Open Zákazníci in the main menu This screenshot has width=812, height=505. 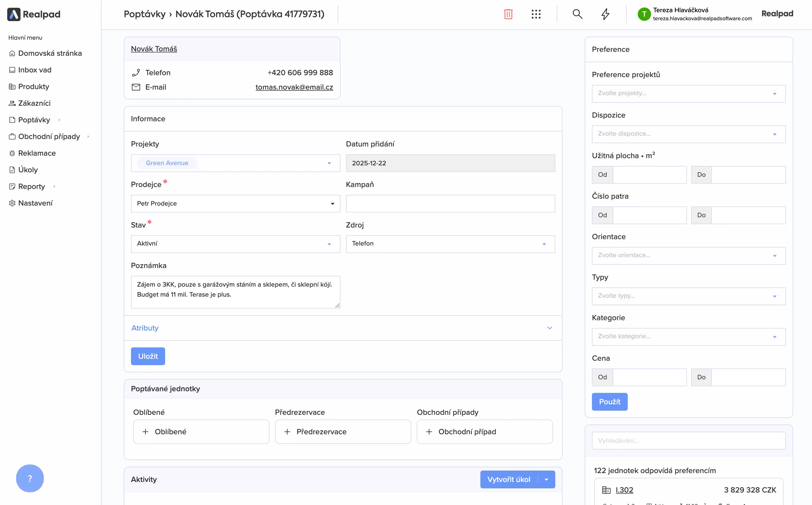click(34, 103)
